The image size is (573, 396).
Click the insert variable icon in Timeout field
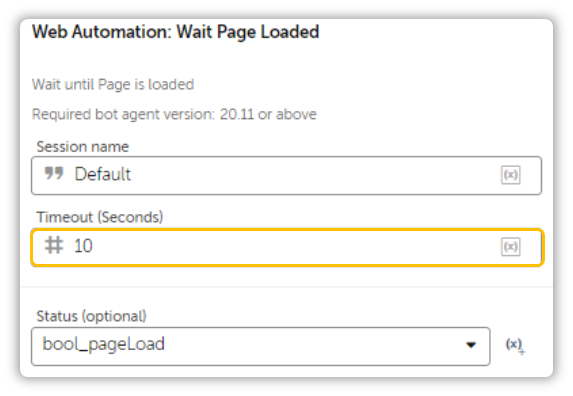pos(511,247)
